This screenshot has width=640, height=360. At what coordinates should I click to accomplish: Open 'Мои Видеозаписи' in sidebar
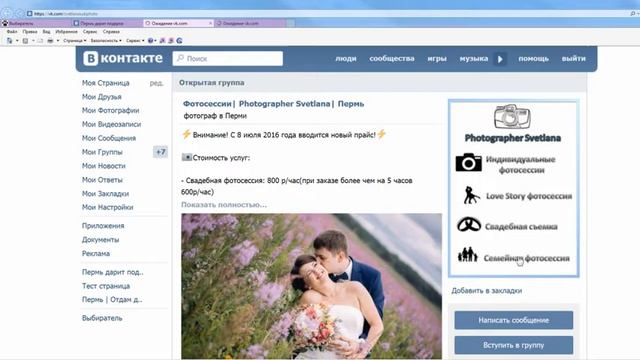point(111,124)
